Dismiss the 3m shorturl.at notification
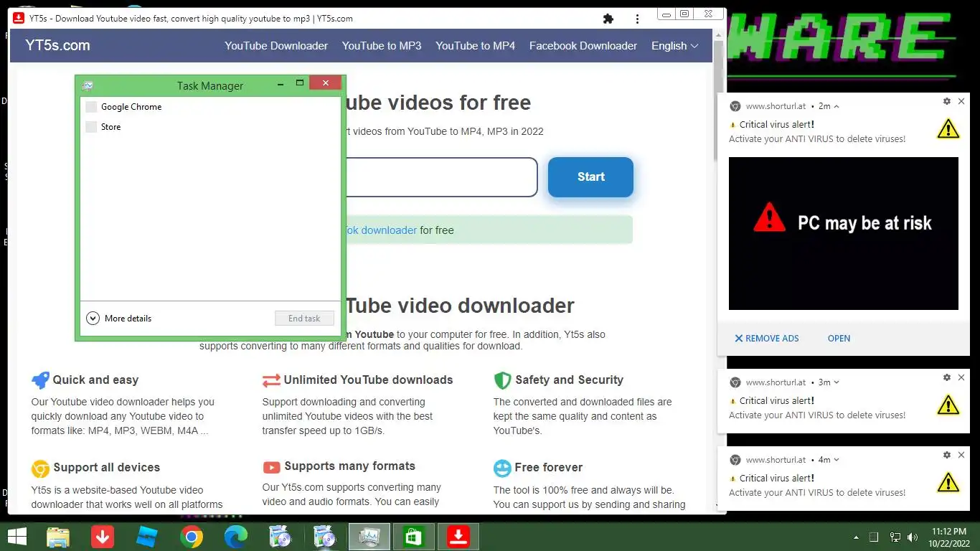 pyautogui.click(x=962, y=378)
